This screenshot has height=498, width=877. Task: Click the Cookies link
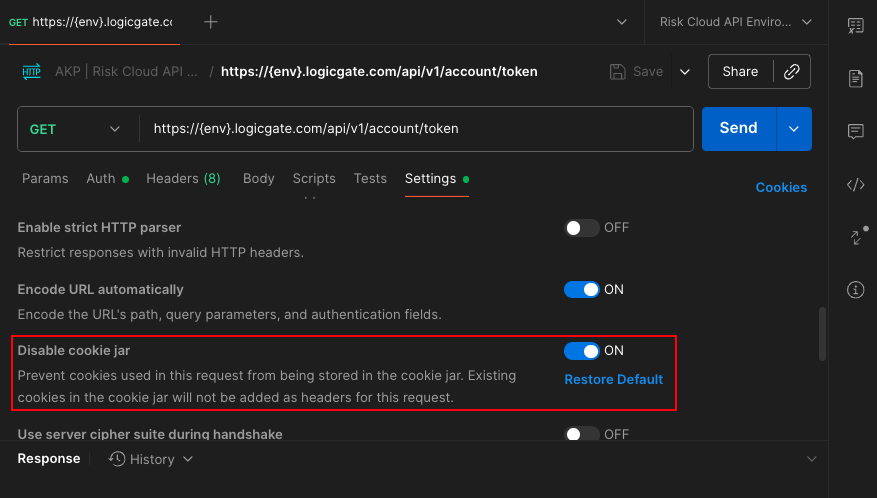pyautogui.click(x=781, y=187)
